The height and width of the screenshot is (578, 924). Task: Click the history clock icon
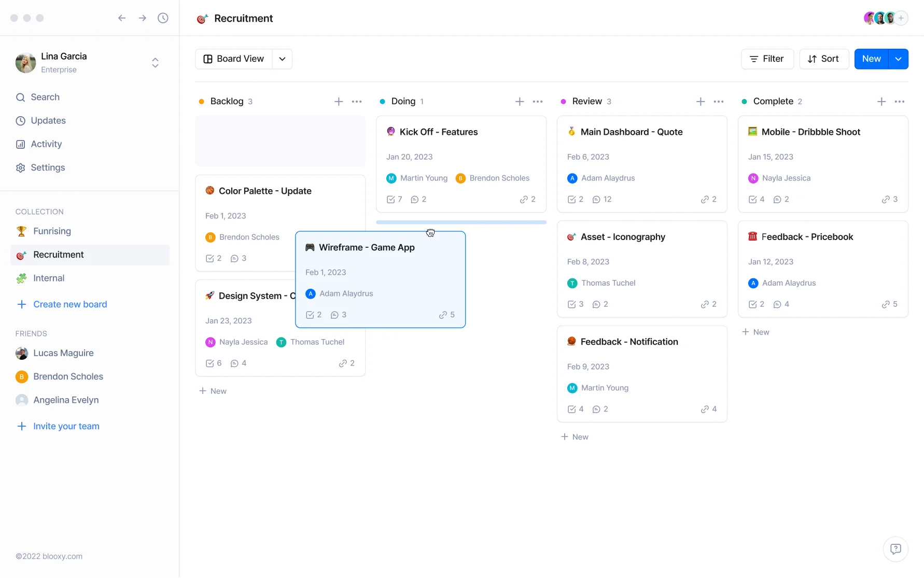tap(163, 18)
